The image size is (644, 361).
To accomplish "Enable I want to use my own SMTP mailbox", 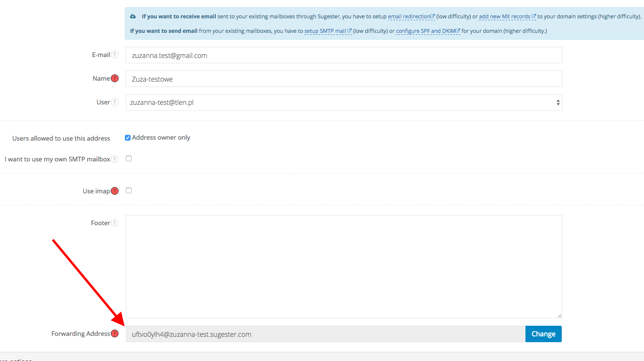I will coord(129,159).
